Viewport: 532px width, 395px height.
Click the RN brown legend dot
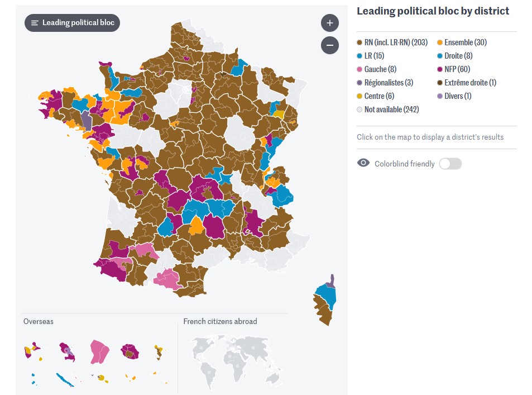tap(360, 42)
